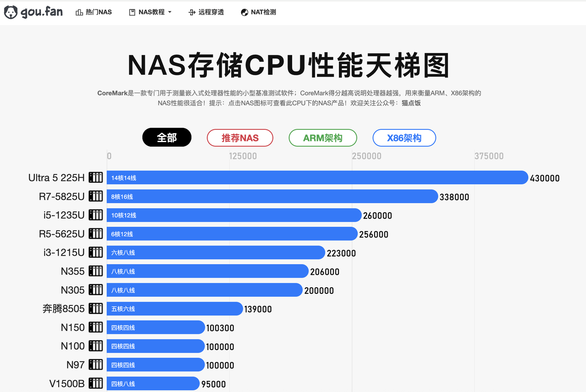Click the i3-1215U 六核八线 bar
Viewport: 586px width, 392px height.
(216, 252)
